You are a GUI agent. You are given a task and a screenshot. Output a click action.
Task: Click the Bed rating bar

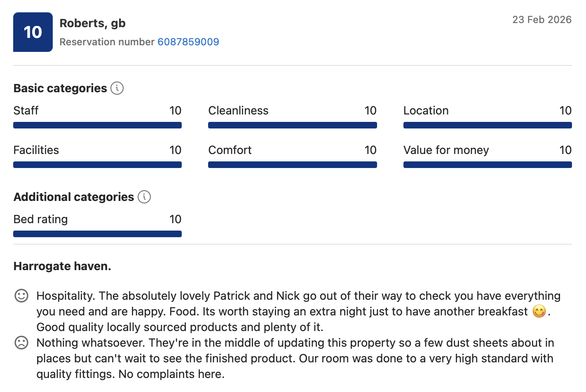coord(97,234)
